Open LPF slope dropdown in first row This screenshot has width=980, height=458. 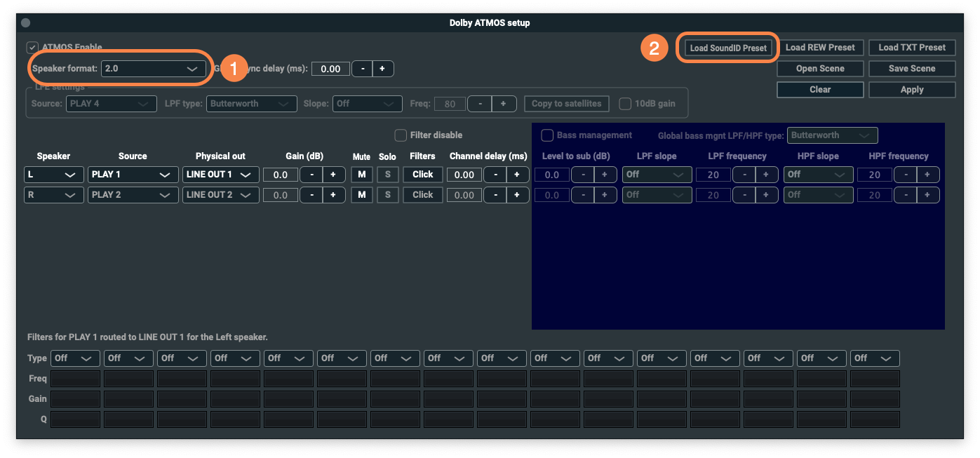pos(657,175)
